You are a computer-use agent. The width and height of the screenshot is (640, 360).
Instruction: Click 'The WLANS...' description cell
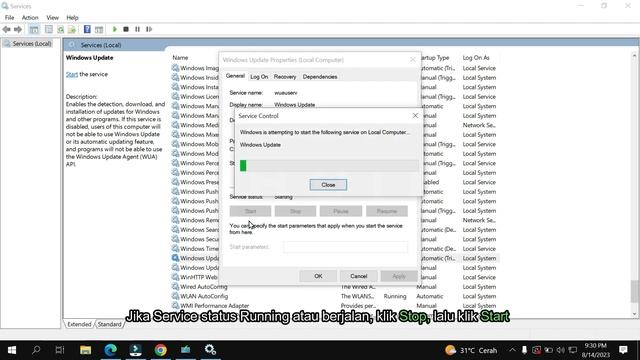pos(358,296)
